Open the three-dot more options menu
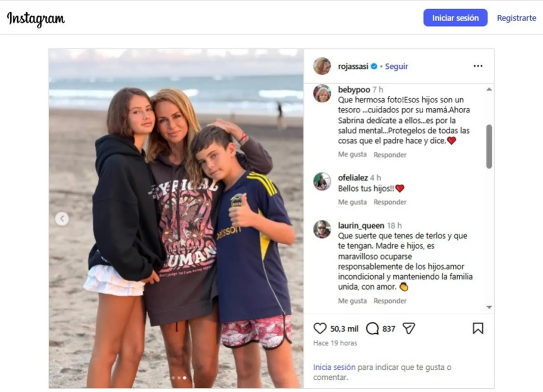This screenshot has height=392, width=543. [478, 66]
